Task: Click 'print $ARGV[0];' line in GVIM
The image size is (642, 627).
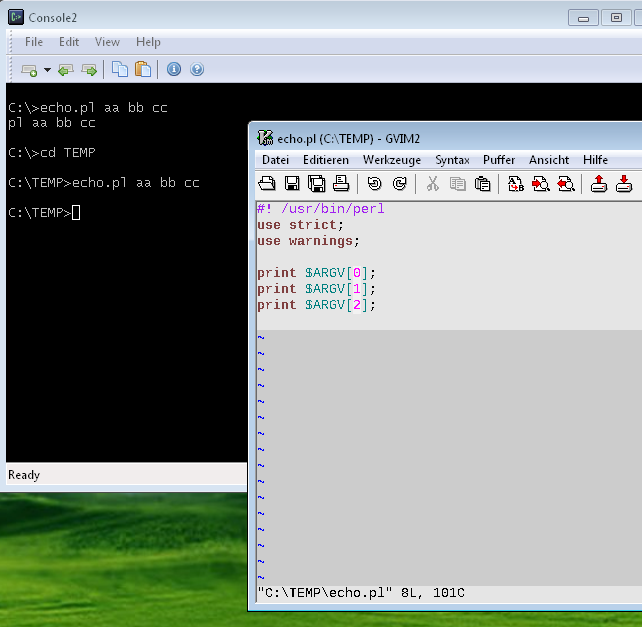Action: pos(316,273)
